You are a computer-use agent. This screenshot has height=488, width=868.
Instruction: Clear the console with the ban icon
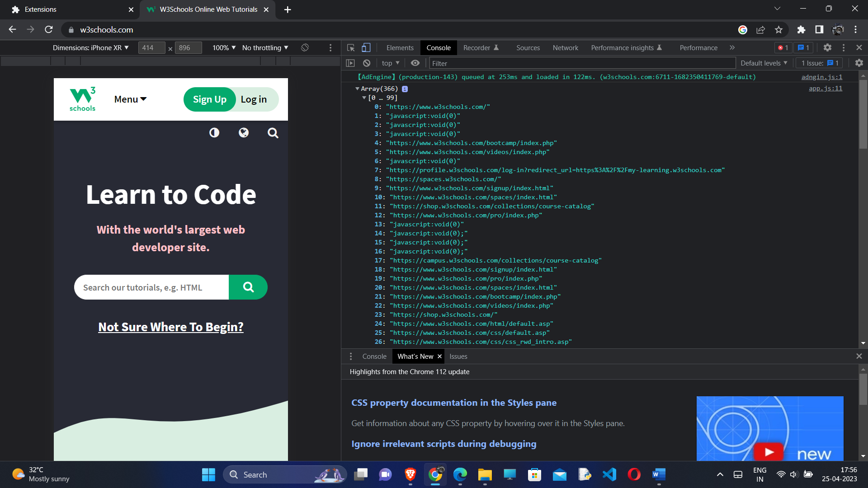367,63
